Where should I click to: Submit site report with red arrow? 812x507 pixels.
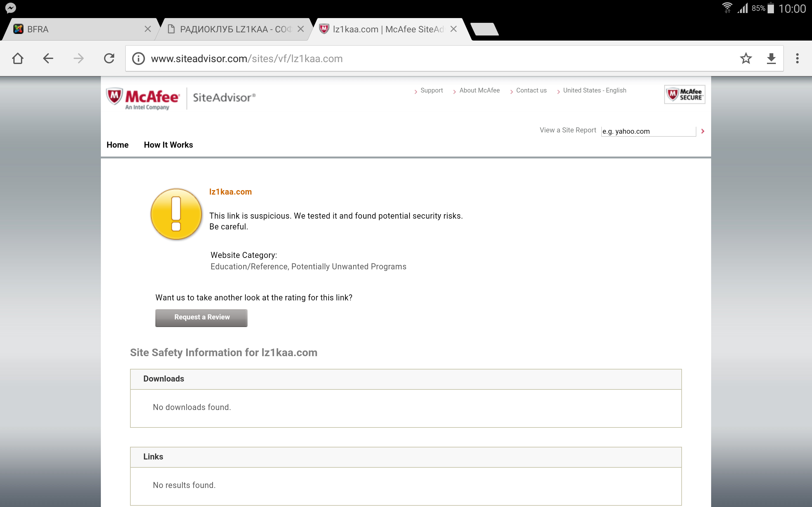pyautogui.click(x=703, y=131)
